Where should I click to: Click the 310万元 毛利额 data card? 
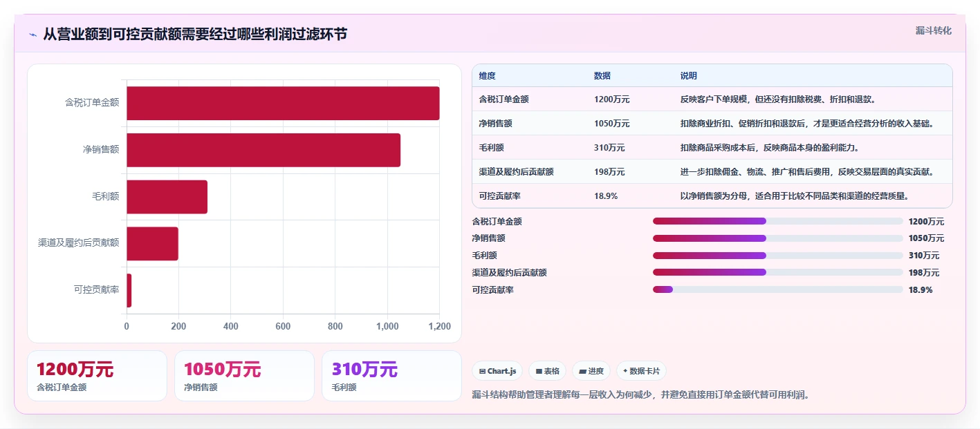click(391, 376)
